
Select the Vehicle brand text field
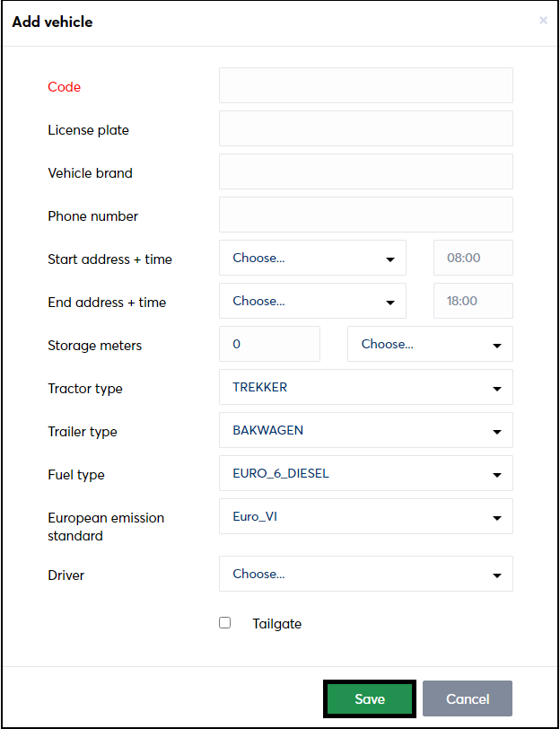coord(366,171)
